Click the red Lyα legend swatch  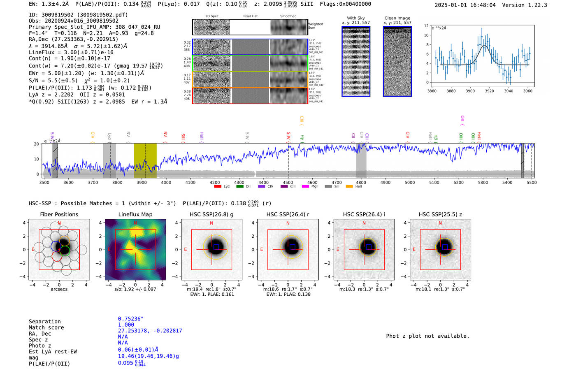(218, 187)
